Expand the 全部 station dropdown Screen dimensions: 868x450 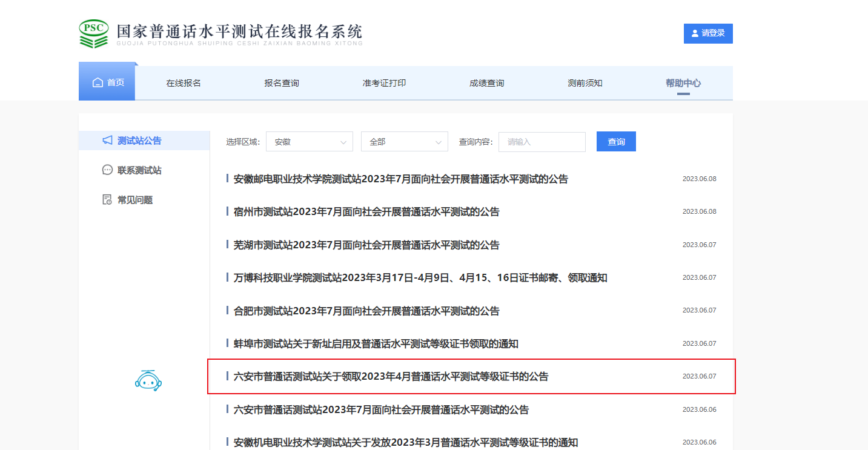tap(404, 142)
